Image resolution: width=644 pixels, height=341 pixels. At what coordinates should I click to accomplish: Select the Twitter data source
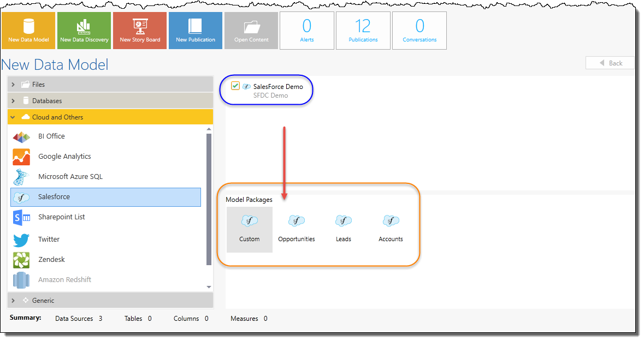105,239
